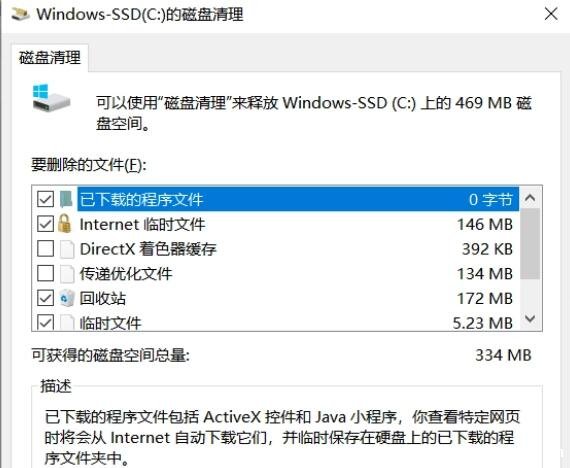
Task: Click the recycle bin icon beside 回收站
Action: pos(67,298)
